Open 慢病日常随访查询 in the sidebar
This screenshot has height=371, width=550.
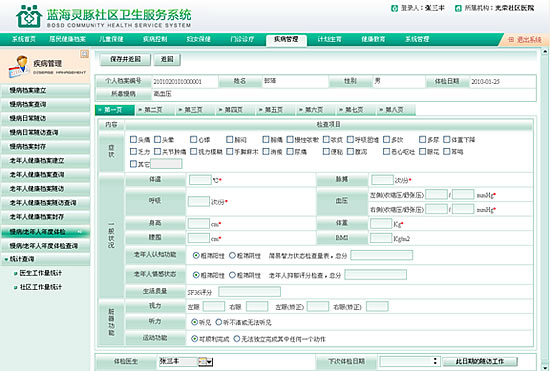45,133
